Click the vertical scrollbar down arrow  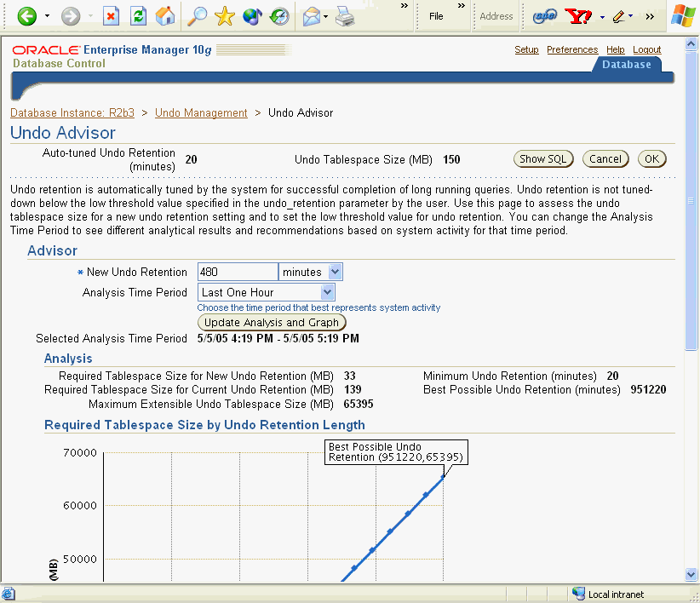[691, 575]
